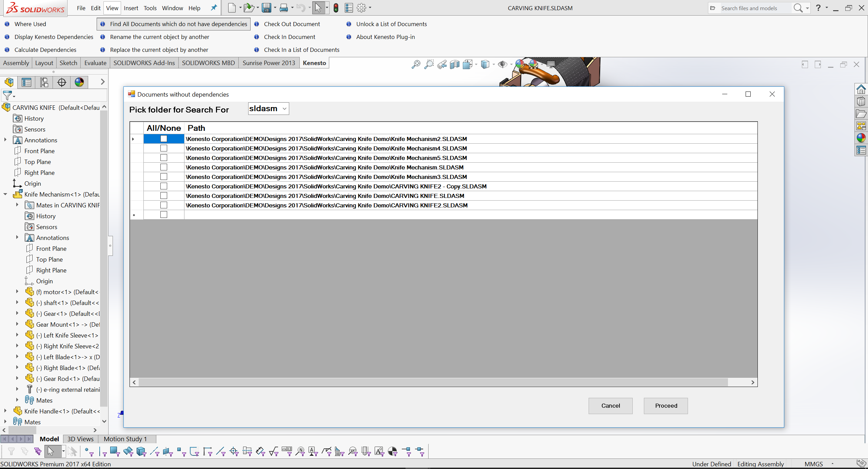Select Right Plane under CARVING KNIFE
Screen dimensions: 868x469
[x=39, y=172]
